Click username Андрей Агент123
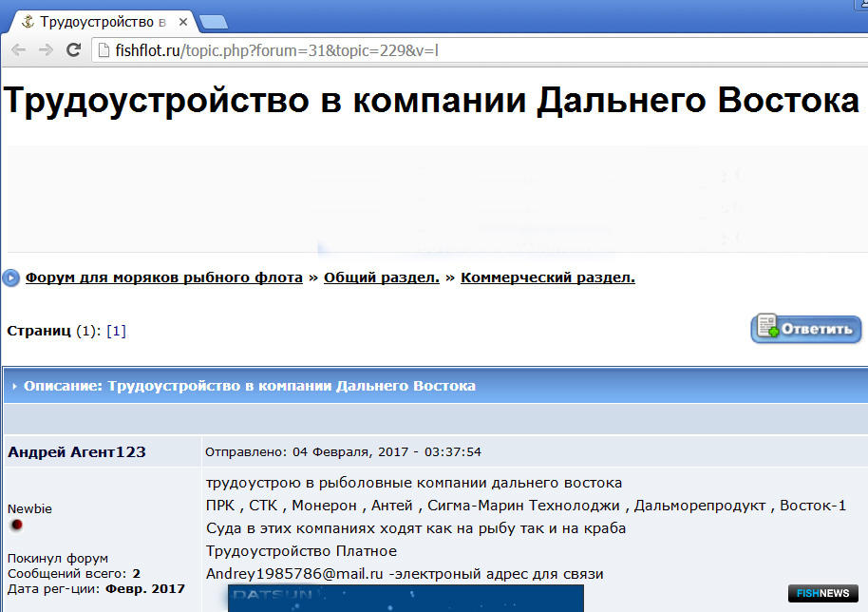Viewport: 868px width, 612px height. pyautogui.click(x=76, y=452)
